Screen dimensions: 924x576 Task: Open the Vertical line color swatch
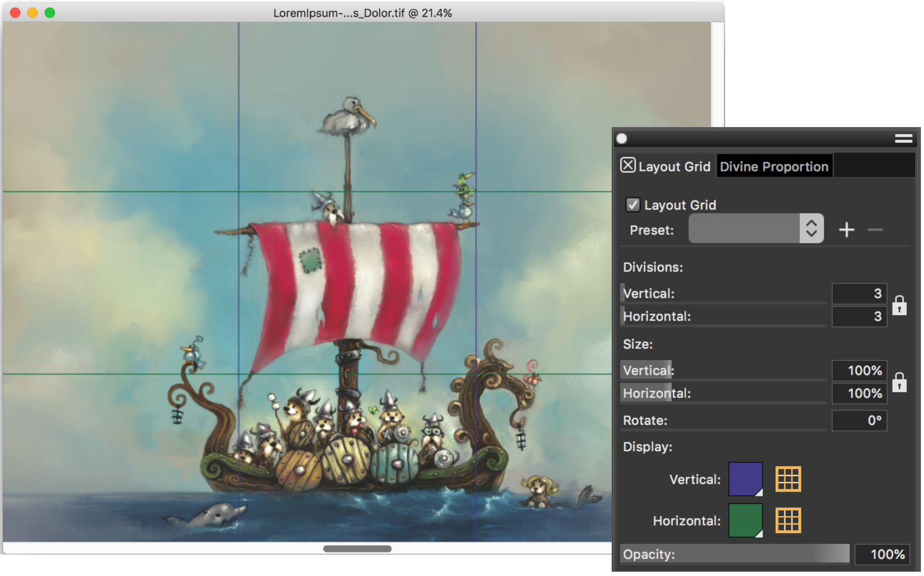pos(745,479)
